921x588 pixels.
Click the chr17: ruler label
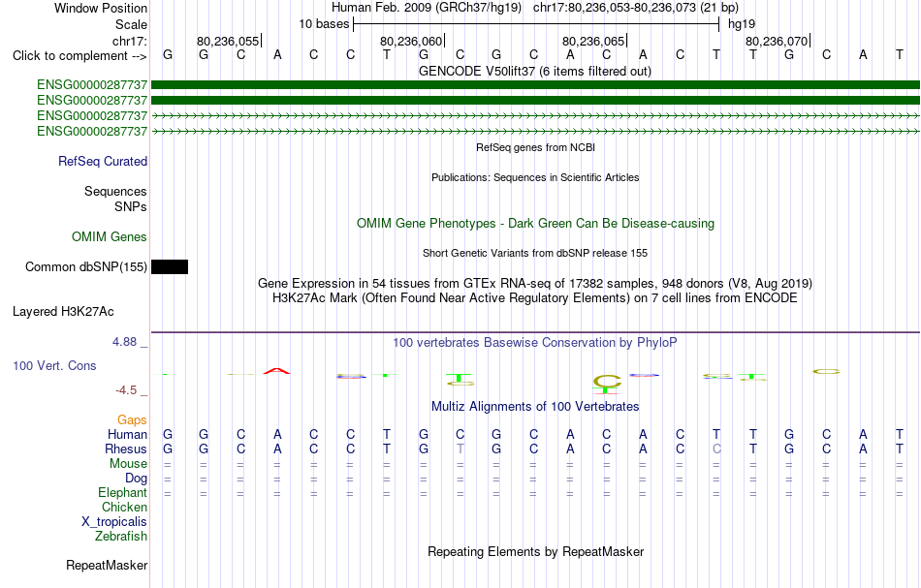(130, 41)
